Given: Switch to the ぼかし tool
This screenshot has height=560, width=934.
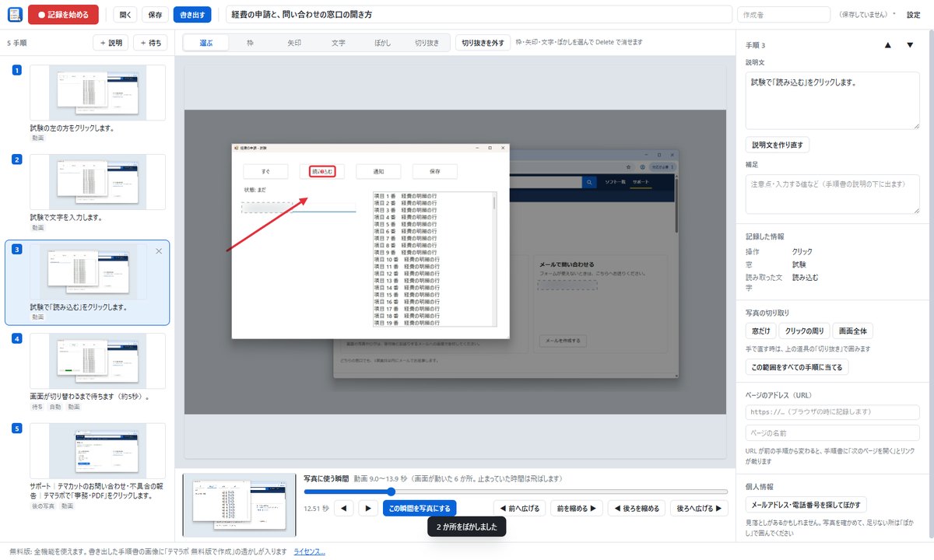Looking at the screenshot, I should (x=382, y=43).
